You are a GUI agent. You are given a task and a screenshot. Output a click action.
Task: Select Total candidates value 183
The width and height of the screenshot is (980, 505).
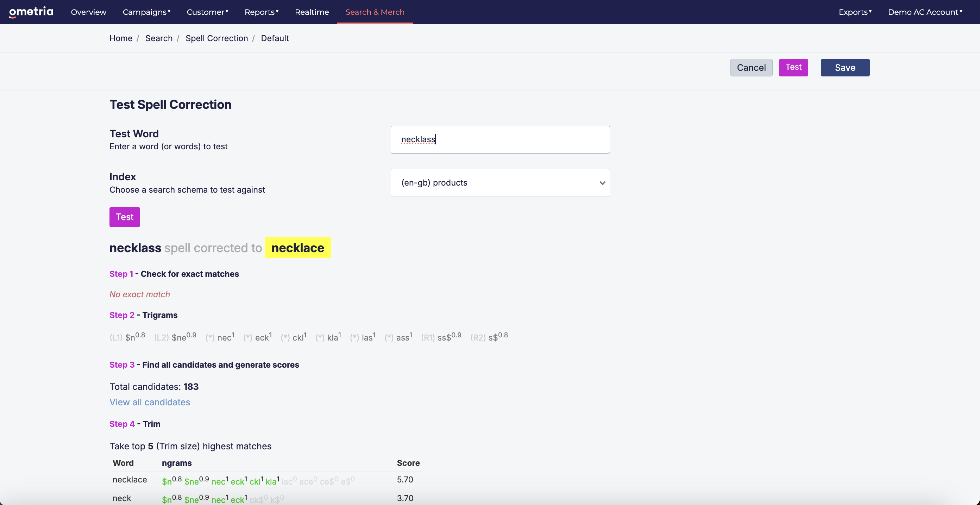pos(191,387)
